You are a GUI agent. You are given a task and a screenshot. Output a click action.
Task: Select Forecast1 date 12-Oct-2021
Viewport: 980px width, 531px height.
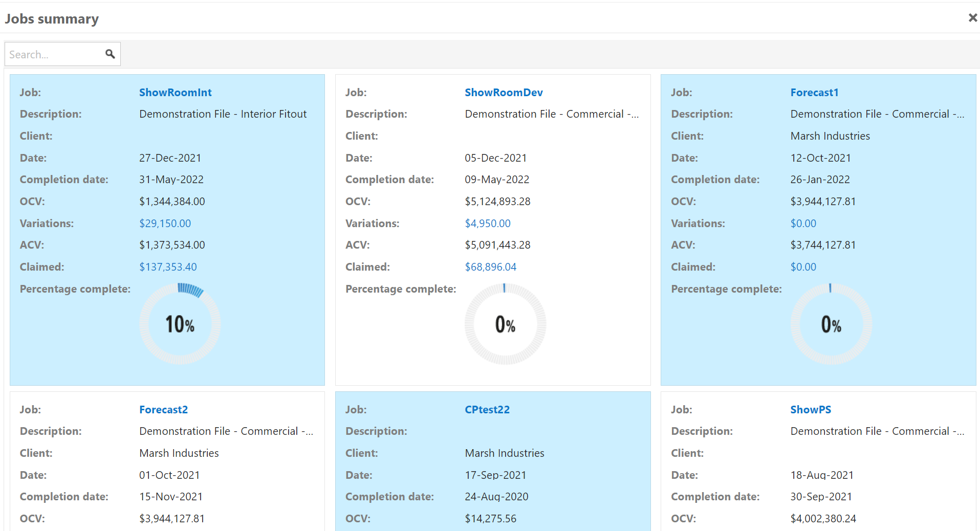click(820, 158)
